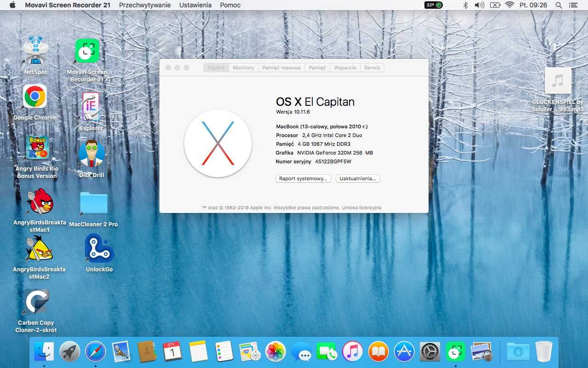Open volume control in menu bar
The width and height of the screenshot is (588, 368).
click(479, 5)
